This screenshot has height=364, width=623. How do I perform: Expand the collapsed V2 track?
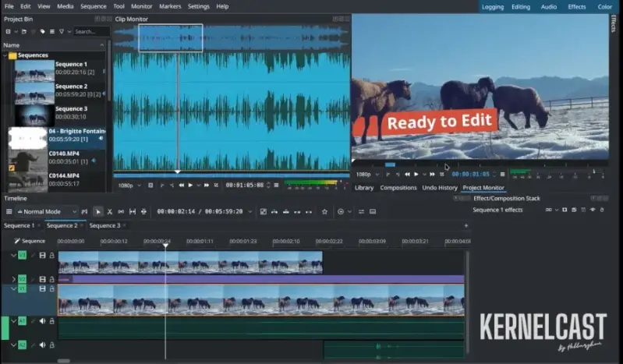[13, 278]
